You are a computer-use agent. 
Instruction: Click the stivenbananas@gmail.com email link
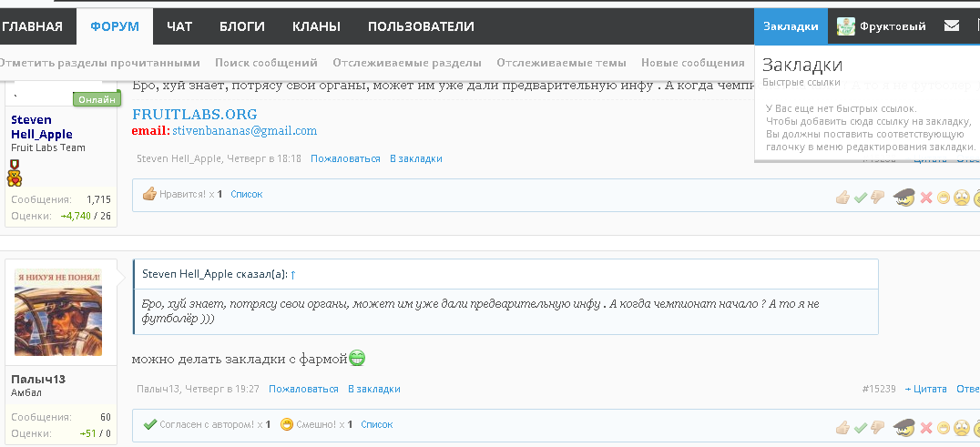coord(244,131)
